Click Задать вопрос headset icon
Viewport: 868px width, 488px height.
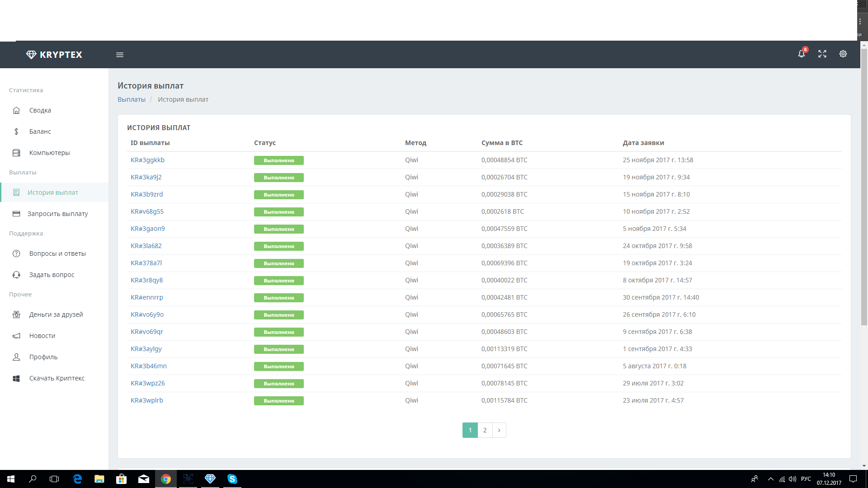[x=17, y=275]
